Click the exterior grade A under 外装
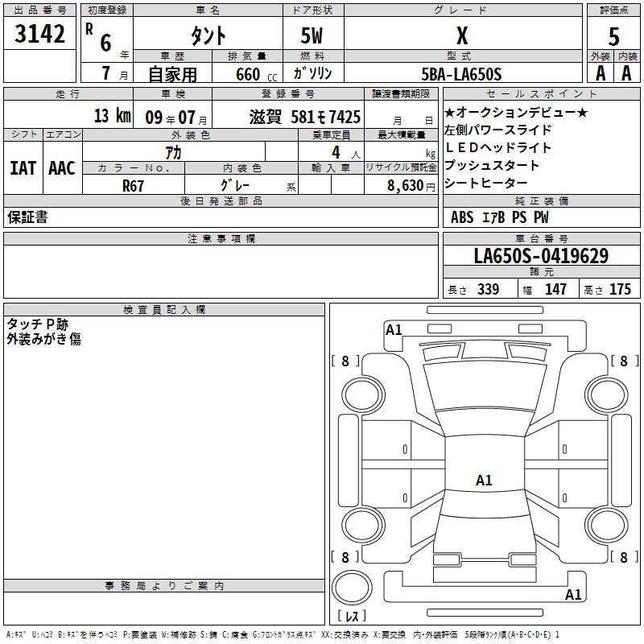Screen dimensions: 644x644 point(600,72)
